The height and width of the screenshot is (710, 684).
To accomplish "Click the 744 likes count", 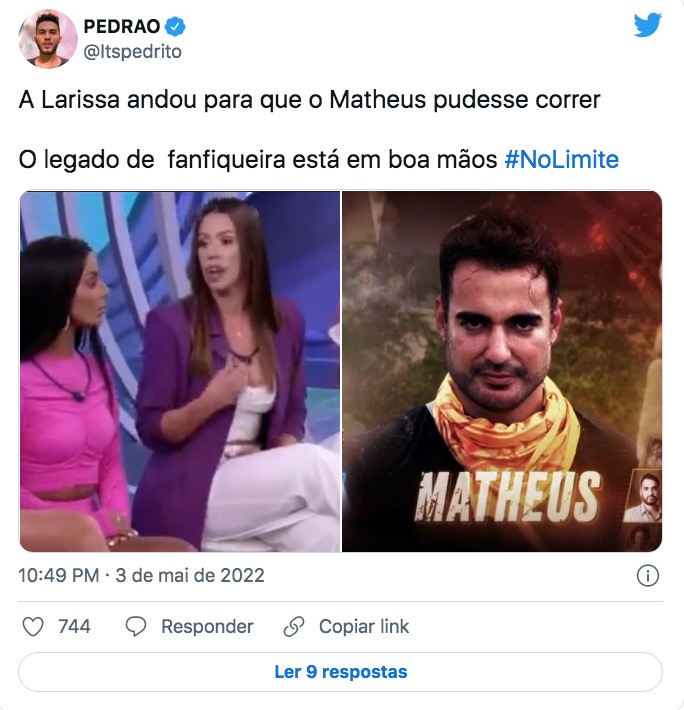I will tap(74, 627).
